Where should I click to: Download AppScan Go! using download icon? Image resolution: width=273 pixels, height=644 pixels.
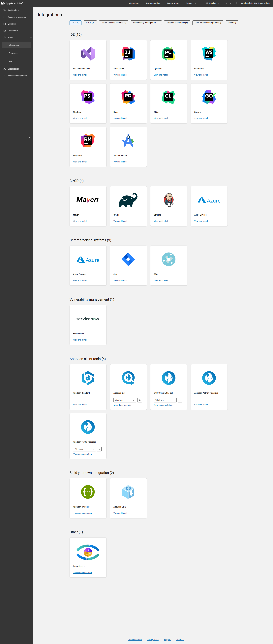point(140,400)
